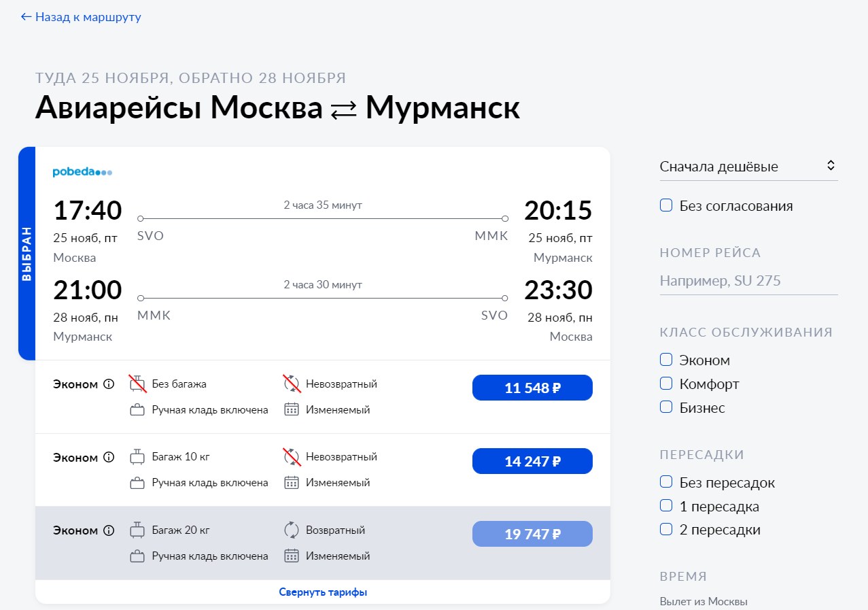Click departure time 17:40
The width and height of the screenshot is (868, 610).
coord(88,211)
